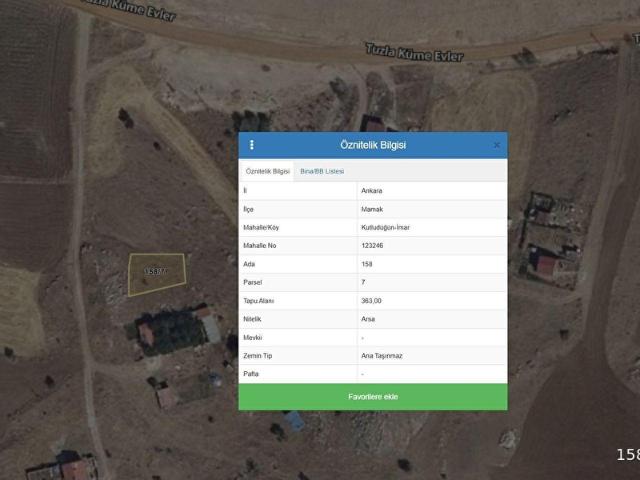Click the red-roofed house on the right
The width and height of the screenshot is (640, 480).
547,266
